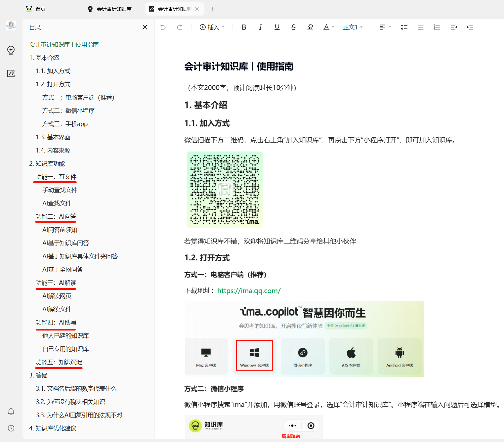This screenshot has height=442, width=504.
Task: Open text alignment dropdown
Action: point(385,27)
